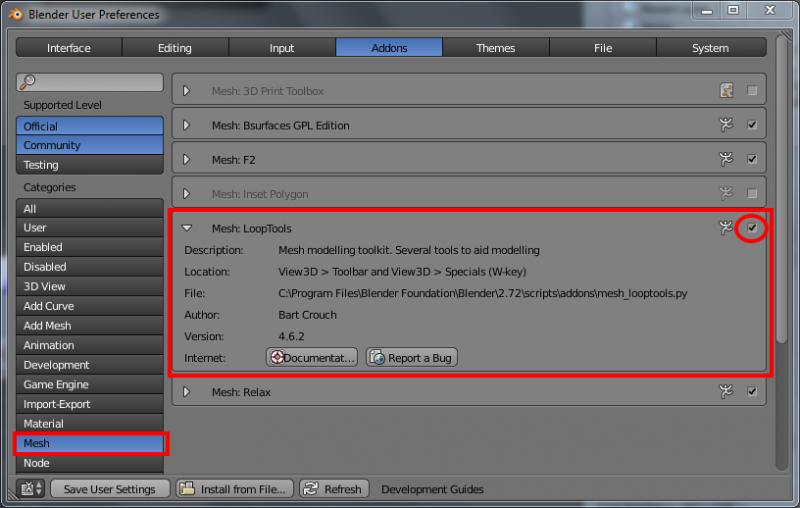The width and height of the screenshot is (800, 508).
Task: Enable the Inset Polygon addon checkbox
Action: point(752,193)
